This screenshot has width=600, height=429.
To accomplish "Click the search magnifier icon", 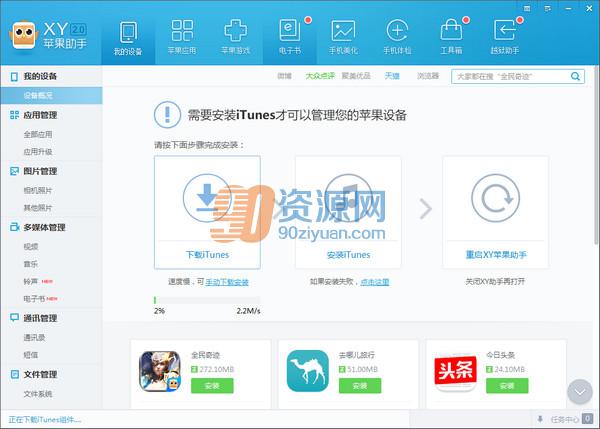I will click(575, 76).
